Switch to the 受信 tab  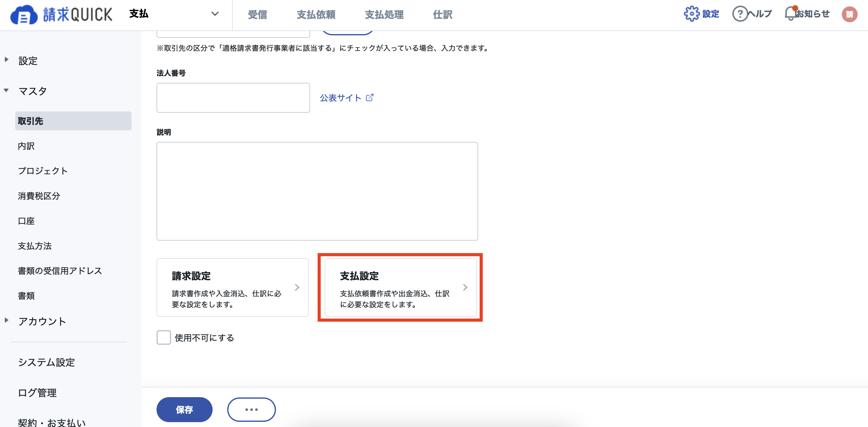click(x=257, y=15)
